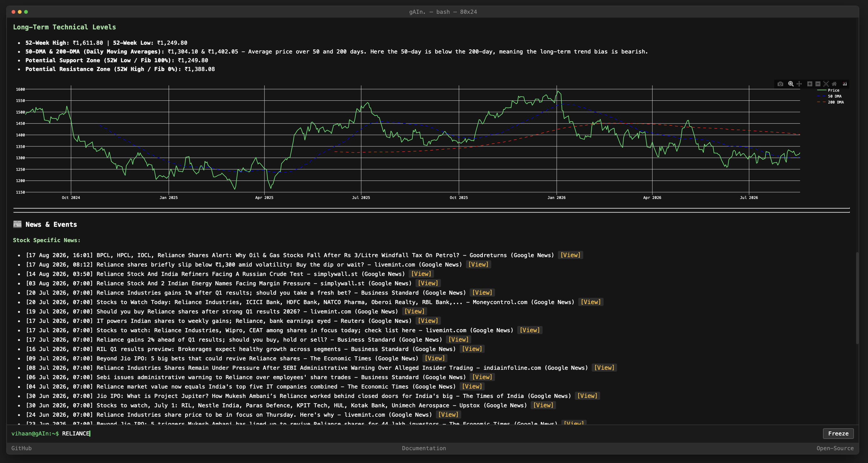This screenshot has width=868, height=463.
Task: Open [View] for 'gains 1% after Q1 results'
Action: 482,293
